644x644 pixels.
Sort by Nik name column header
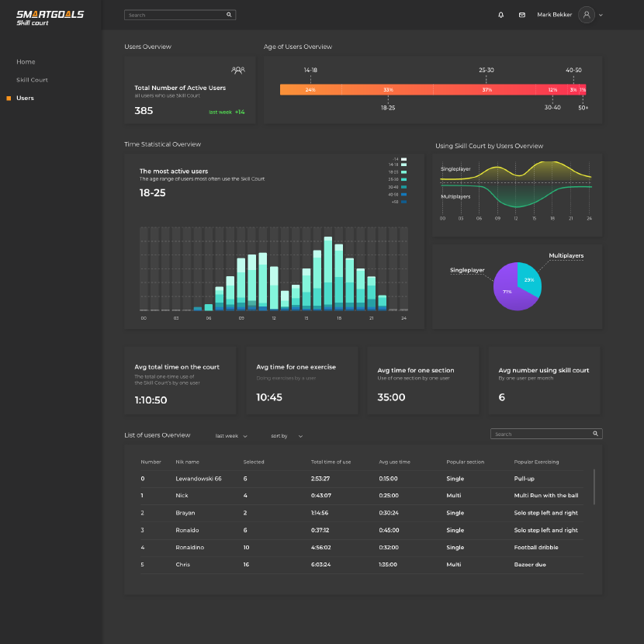187,462
